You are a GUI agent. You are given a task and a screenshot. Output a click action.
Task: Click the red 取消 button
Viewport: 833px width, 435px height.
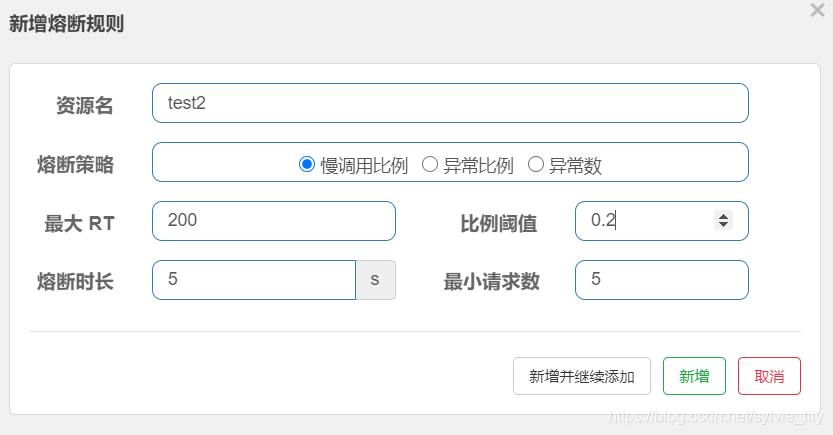[769, 376]
